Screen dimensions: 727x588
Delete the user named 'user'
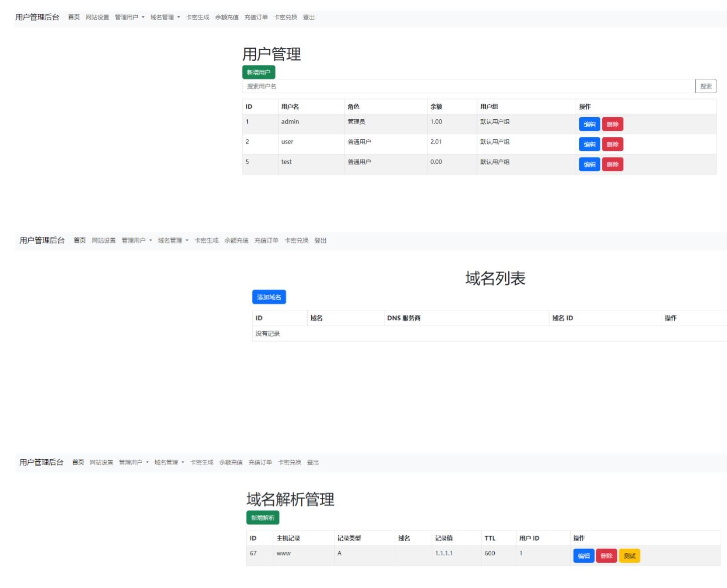tap(613, 144)
